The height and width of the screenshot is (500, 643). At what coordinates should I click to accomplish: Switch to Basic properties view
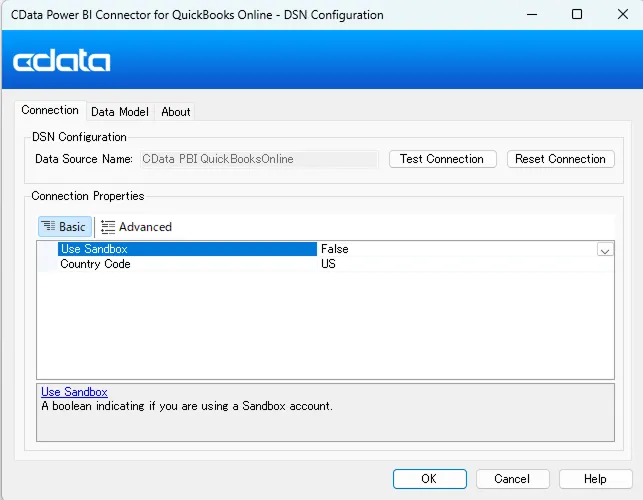click(x=65, y=227)
